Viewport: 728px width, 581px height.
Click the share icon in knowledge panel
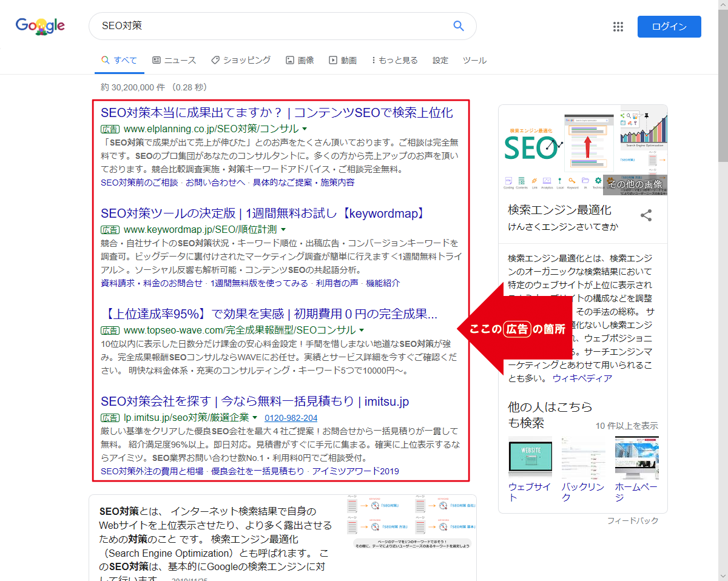click(647, 215)
